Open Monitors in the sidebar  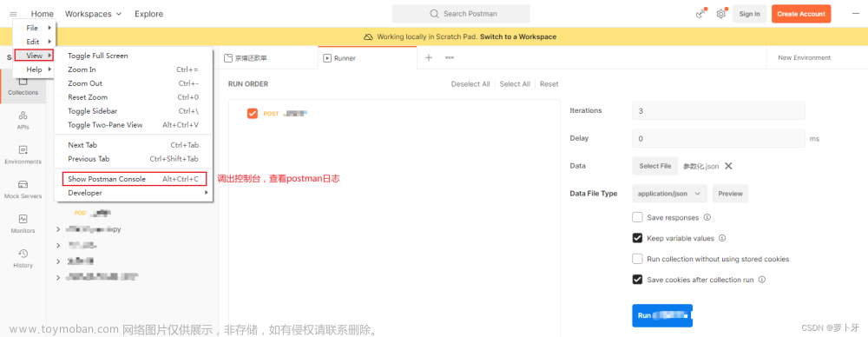coord(23,223)
